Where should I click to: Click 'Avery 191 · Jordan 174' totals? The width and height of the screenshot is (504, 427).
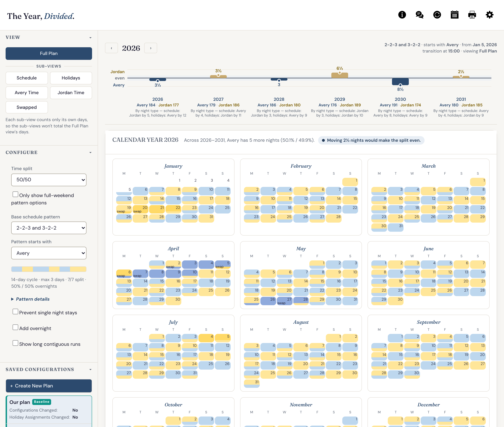(x=400, y=105)
